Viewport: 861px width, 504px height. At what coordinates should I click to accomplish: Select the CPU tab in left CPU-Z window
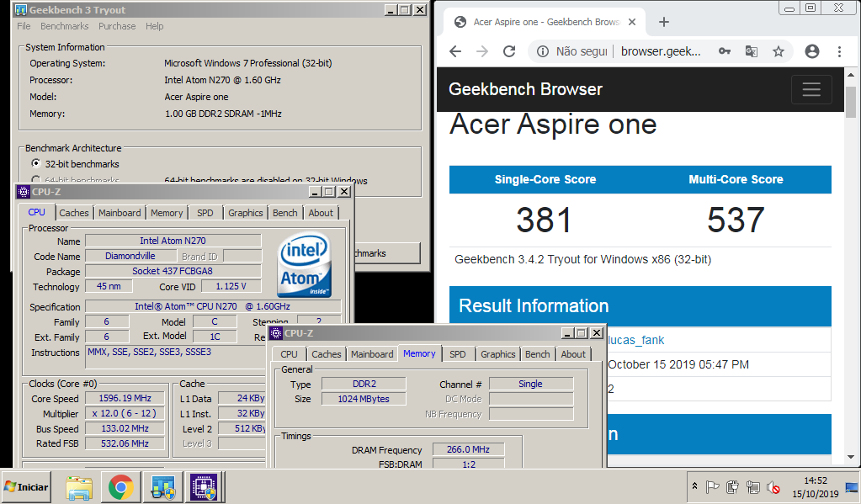[36, 212]
